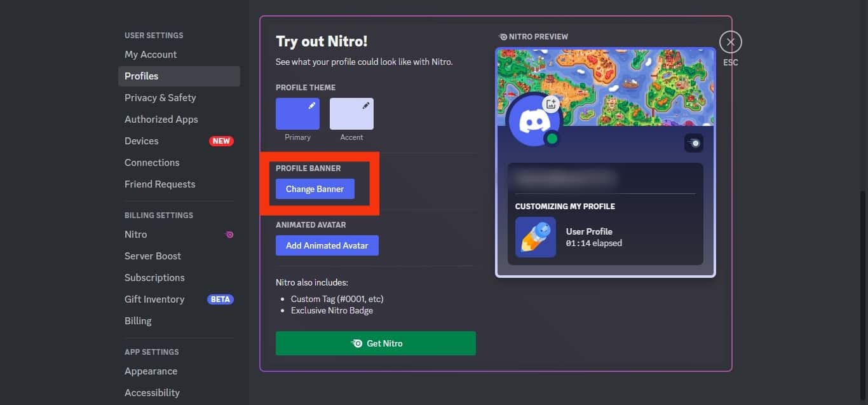Click the NEW badge next to Devices
This screenshot has width=868, height=405.
pos(221,141)
